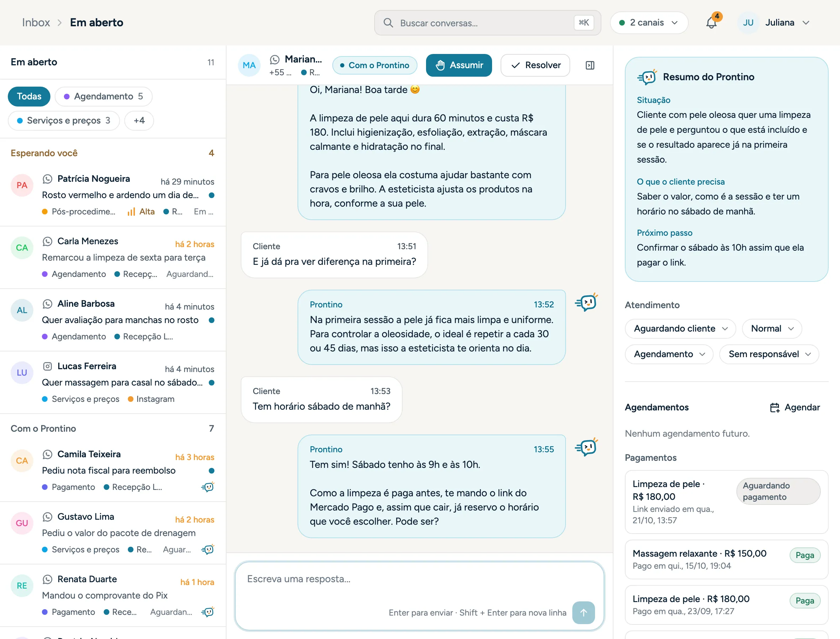This screenshot has height=639, width=840.
Task: Click Prontino icon in Gustavo Lima row
Action: pyautogui.click(x=208, y=549)
